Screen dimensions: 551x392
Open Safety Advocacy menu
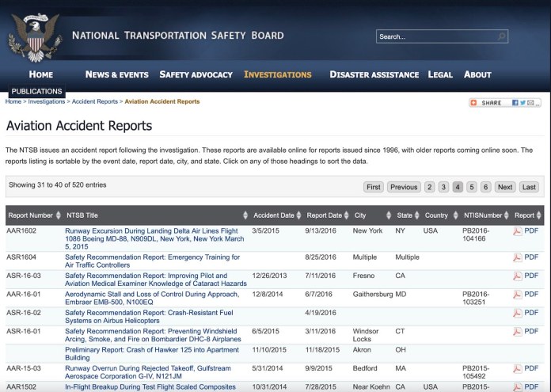click(x=196, y=74)
